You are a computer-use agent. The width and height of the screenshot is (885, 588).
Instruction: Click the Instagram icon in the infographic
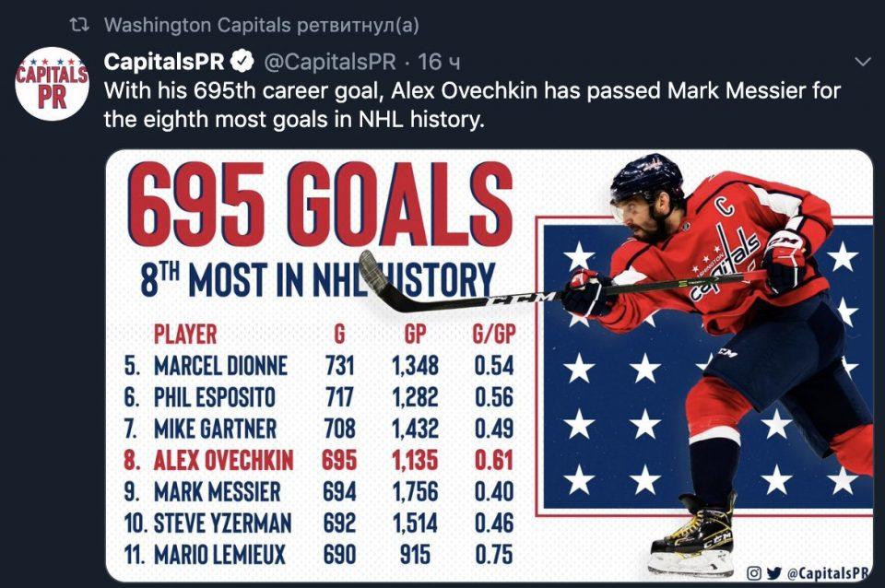753,572
